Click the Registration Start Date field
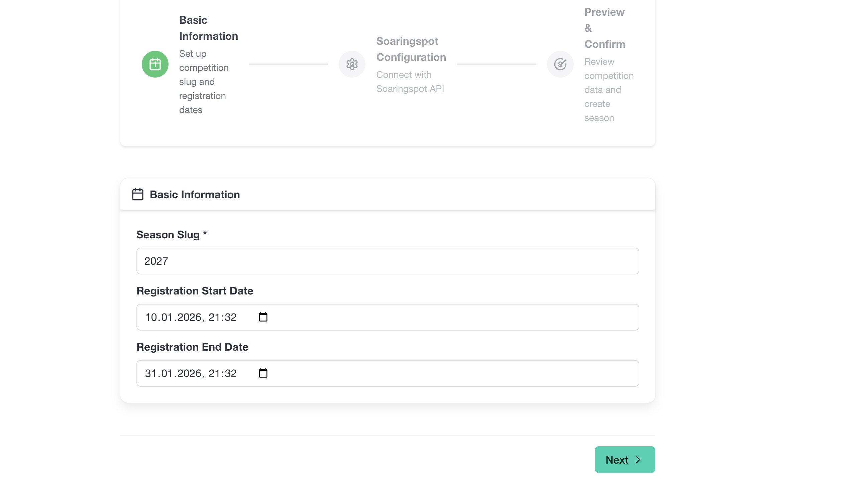The image size is (868, 488). pyautogui.click(x=388, y=317)
